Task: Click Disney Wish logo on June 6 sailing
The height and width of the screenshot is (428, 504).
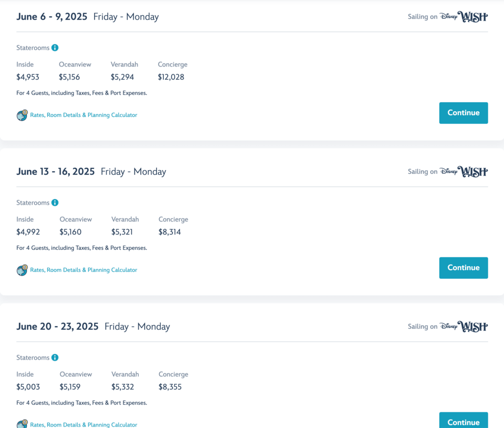Action: [464, 17]
